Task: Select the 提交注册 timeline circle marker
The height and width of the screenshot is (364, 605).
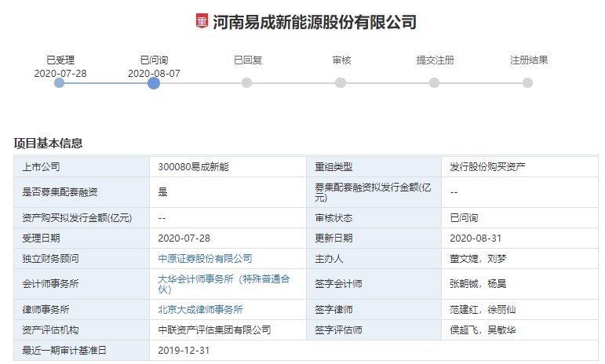Action: click(434, 82)
